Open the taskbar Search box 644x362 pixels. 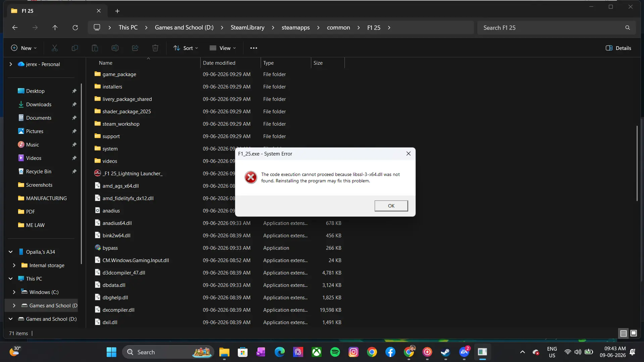(x=168, y=352)
